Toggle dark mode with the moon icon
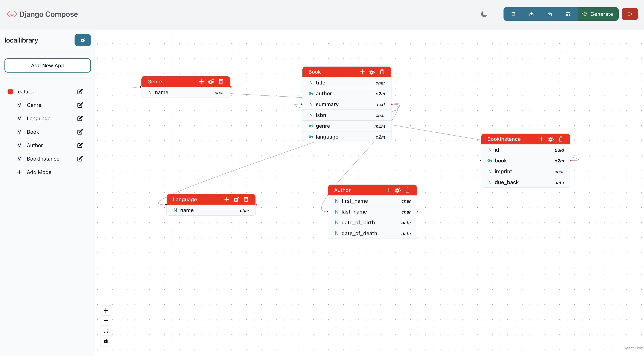This screenshot has width=644, height=356. click(x=484, y=14)
